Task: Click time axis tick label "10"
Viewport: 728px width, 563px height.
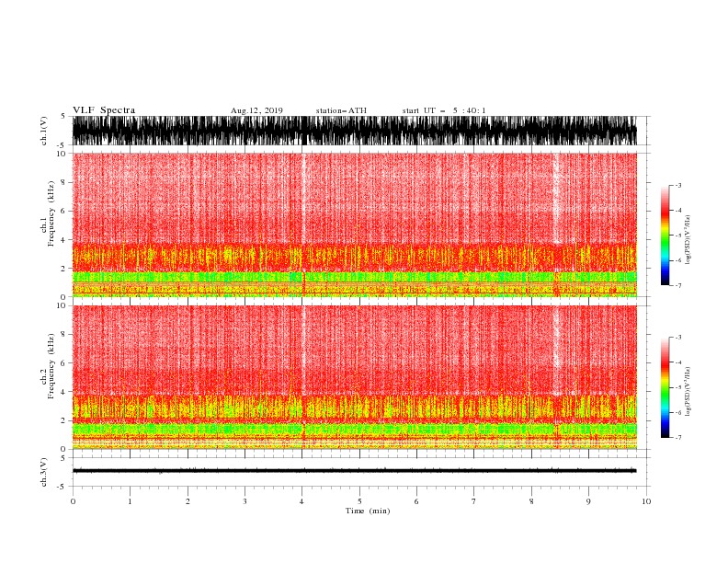Action: pos(646,501)
